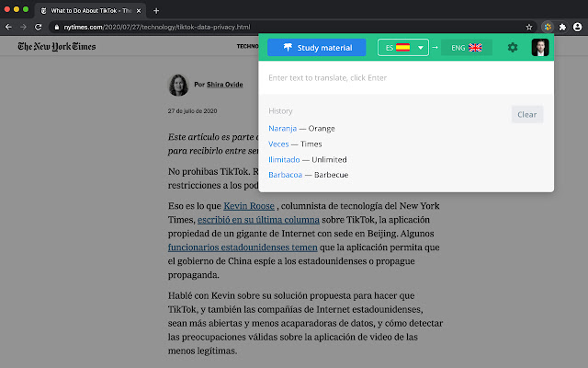Viewport: 588px width, 368px height.
Task: Click The New York Times logo
Action: tap(57, 47)
